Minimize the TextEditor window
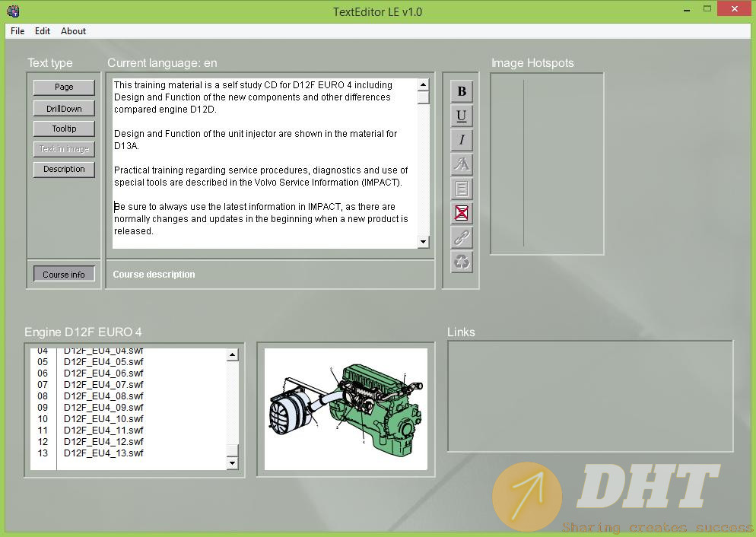 tap(687, 10)
